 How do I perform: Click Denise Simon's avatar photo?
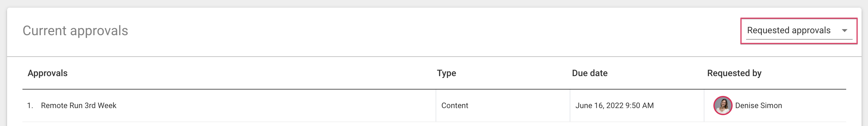tap(722, 106)
